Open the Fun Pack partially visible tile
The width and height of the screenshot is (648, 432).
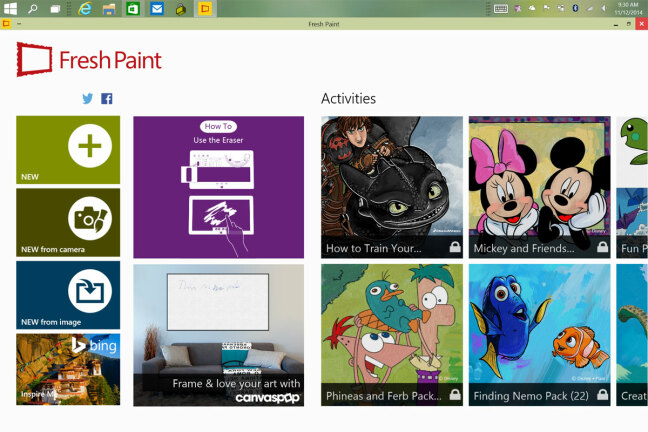pos(632,187)
